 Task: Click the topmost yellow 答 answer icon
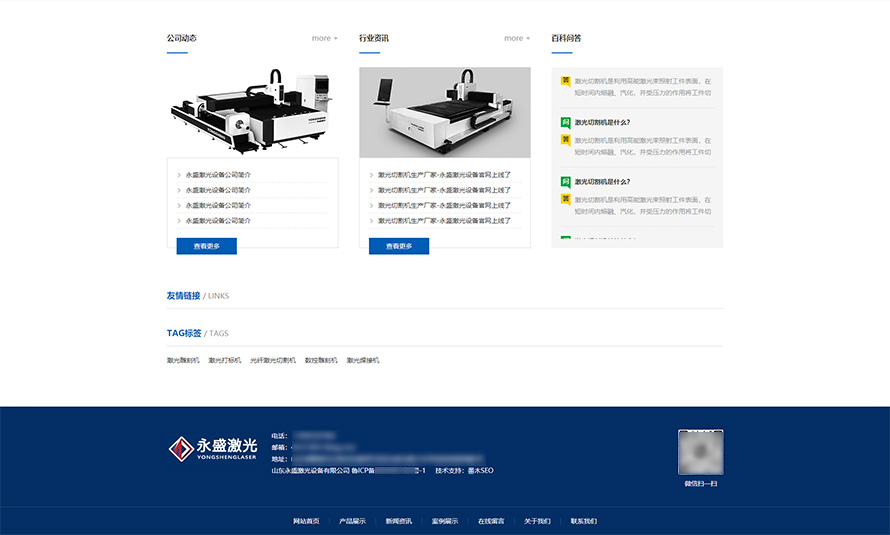tap(565, 81)
